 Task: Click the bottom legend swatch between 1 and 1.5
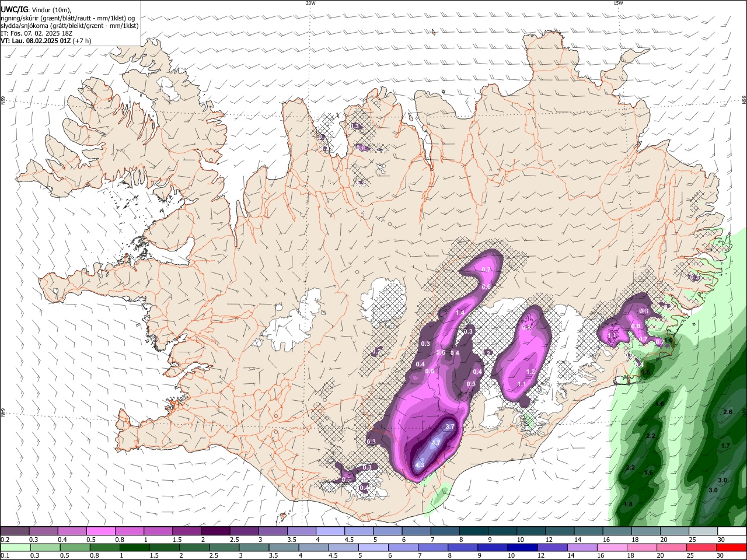point(134,548)
